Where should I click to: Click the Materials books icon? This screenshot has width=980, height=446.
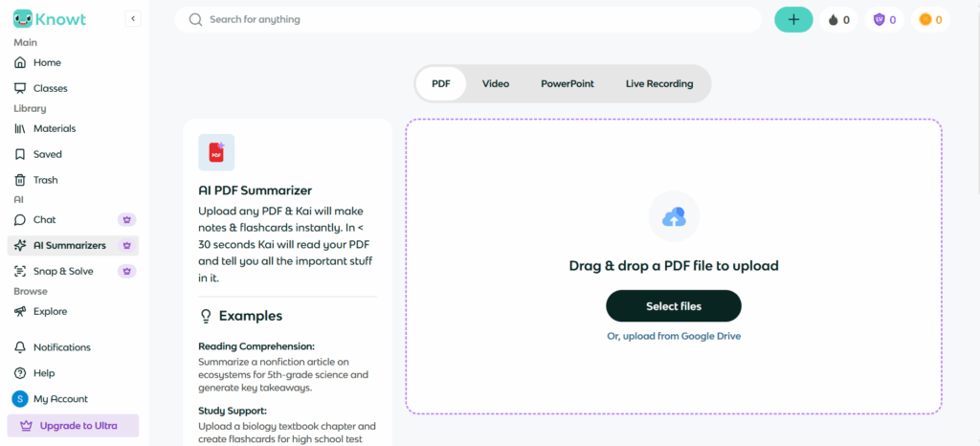click(x=21, y=128)
